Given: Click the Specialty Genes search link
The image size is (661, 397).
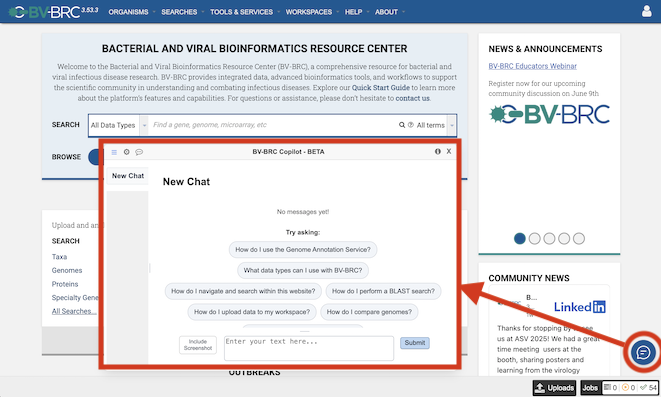Looking at the screenshot, I should pos(75,298).
